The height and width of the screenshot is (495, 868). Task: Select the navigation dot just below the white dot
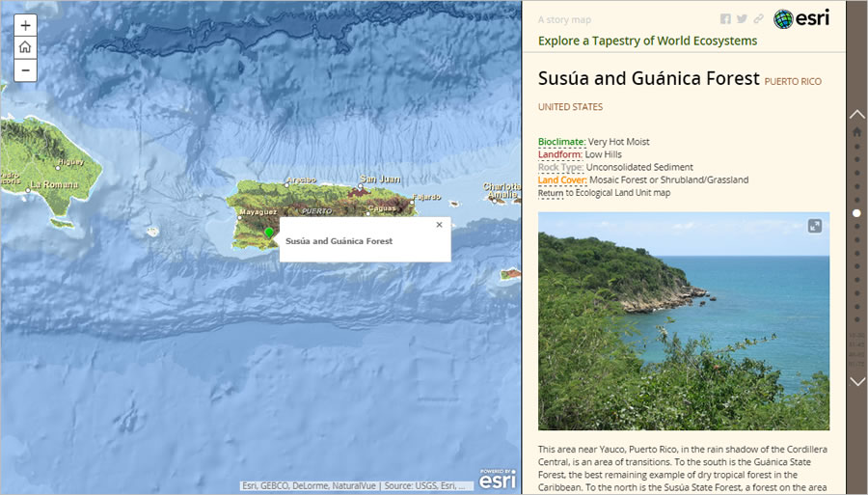pos(857,227)
